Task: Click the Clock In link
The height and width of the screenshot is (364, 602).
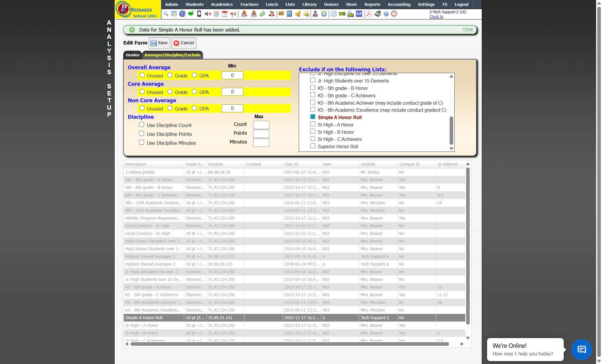Action: [436, 17]
